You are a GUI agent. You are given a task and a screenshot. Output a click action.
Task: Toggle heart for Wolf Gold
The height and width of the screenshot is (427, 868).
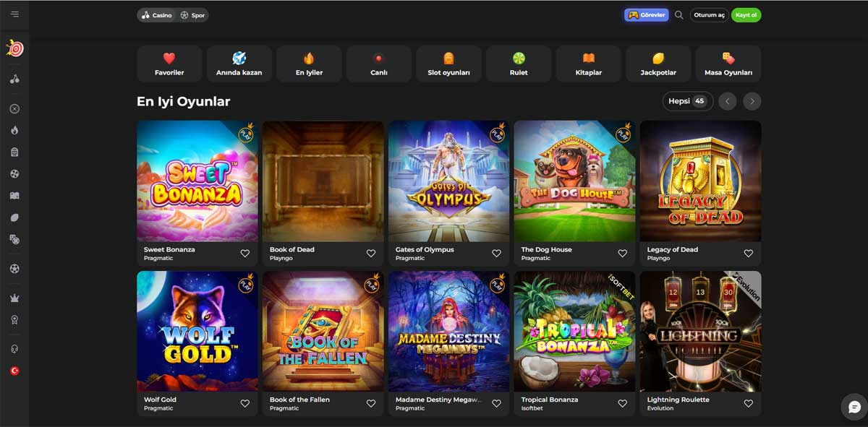click(245, 404)
